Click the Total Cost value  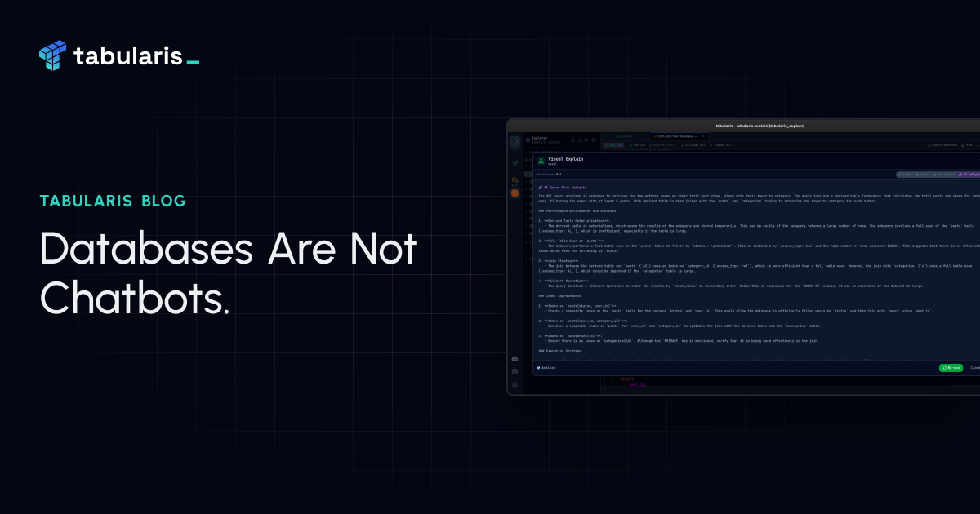[x=559, y=175]
